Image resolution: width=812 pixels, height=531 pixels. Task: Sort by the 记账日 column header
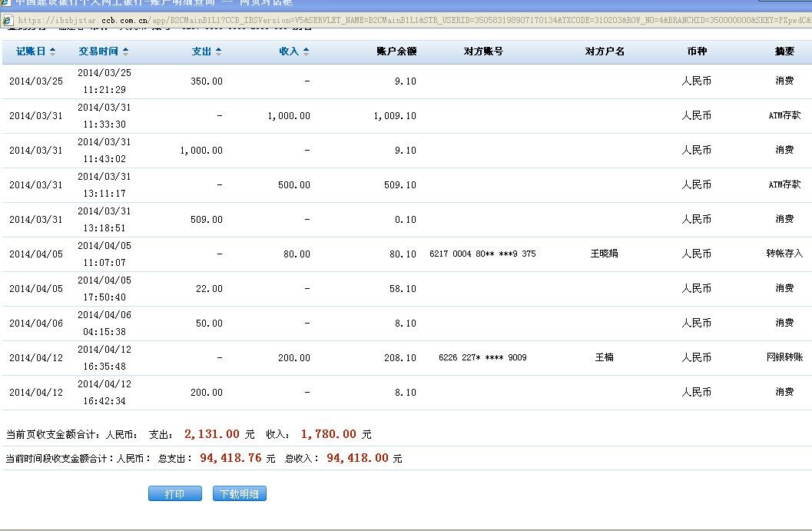pyautogui.click(x=31, y=51)
